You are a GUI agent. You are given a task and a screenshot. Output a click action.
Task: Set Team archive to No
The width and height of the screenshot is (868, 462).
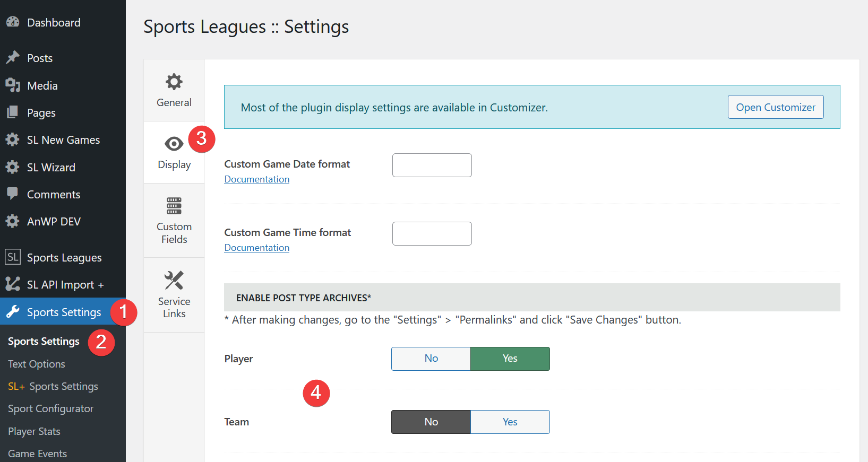(431, 422)
